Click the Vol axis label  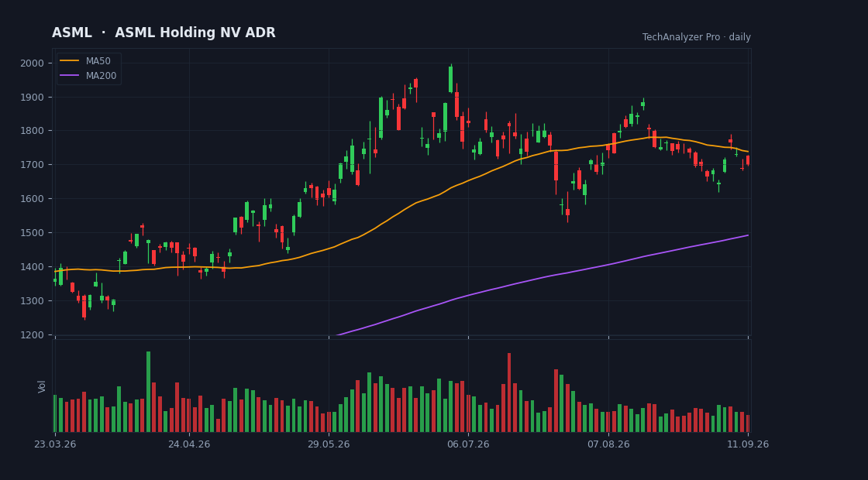pos(42,386)
